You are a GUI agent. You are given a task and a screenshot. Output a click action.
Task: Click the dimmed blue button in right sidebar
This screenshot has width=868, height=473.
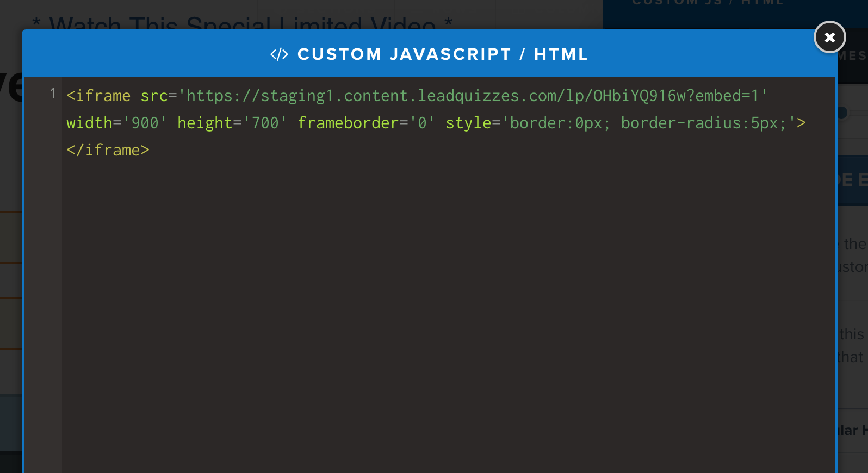coord(852,180)
